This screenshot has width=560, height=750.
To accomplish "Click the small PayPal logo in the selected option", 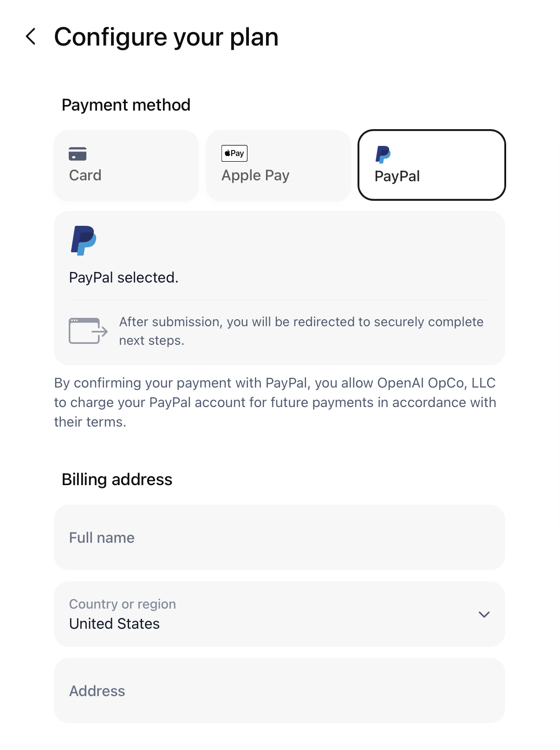I will [x=383, y=154].
